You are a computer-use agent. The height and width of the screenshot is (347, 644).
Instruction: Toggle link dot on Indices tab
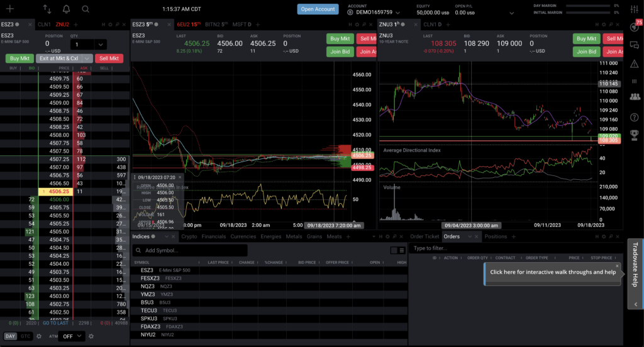[153, 236]
